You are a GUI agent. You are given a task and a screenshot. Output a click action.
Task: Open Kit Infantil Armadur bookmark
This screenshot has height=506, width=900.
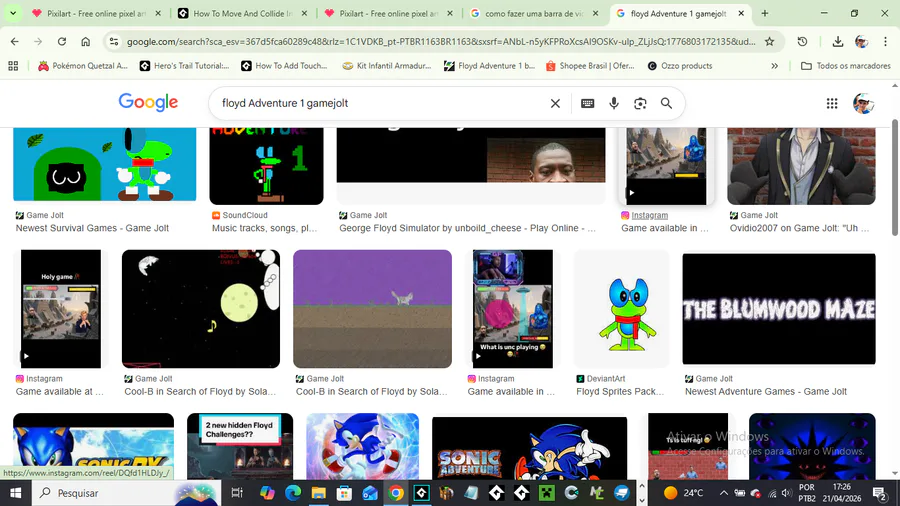(386, 66)
